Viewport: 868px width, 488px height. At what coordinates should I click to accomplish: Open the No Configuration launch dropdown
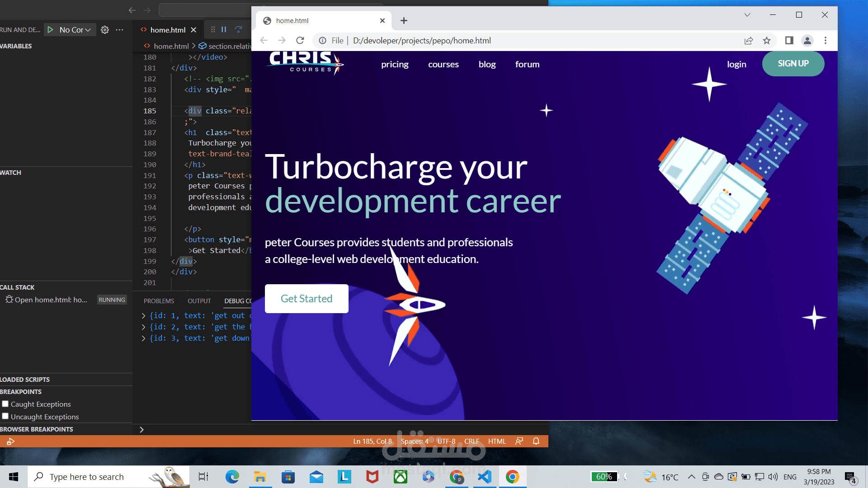click(75, 30)
